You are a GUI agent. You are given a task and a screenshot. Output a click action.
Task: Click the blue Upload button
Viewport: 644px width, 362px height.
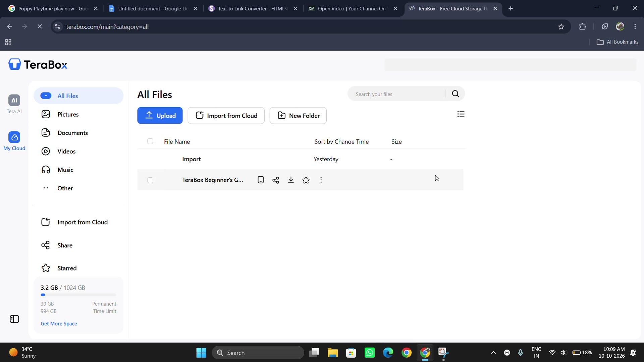tap(160, 116)
